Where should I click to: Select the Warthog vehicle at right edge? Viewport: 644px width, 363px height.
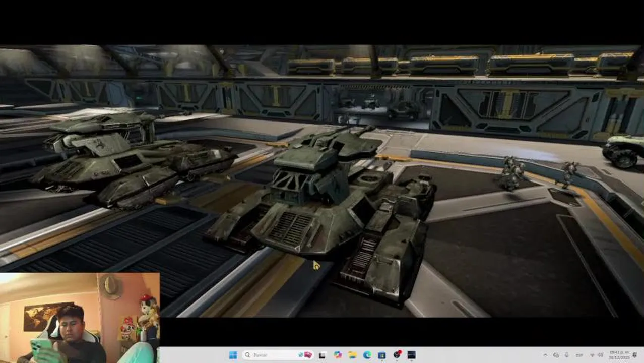coord(624,151)
